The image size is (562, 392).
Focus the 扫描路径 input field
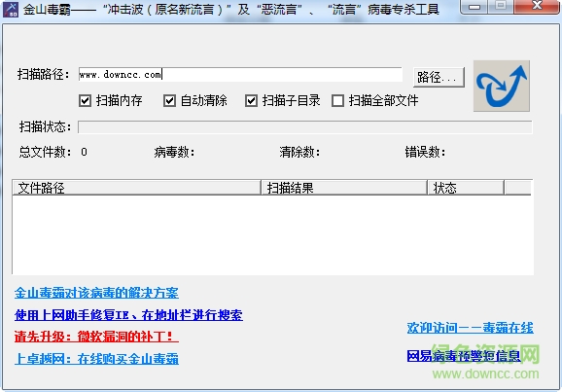tap(240, 75)
